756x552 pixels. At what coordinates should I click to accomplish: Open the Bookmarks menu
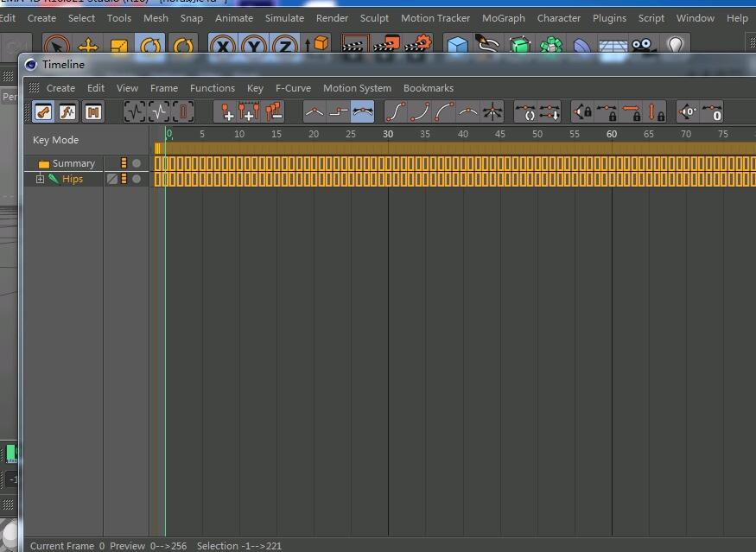point(429,88)
